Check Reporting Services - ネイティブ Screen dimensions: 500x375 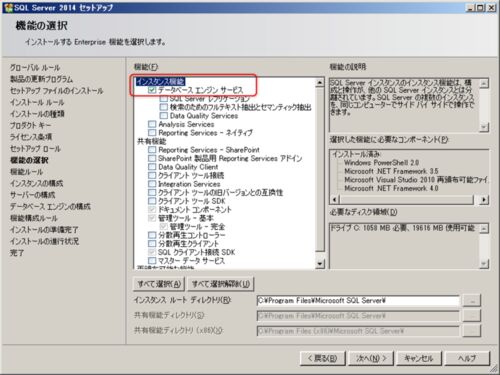(152, 133)
